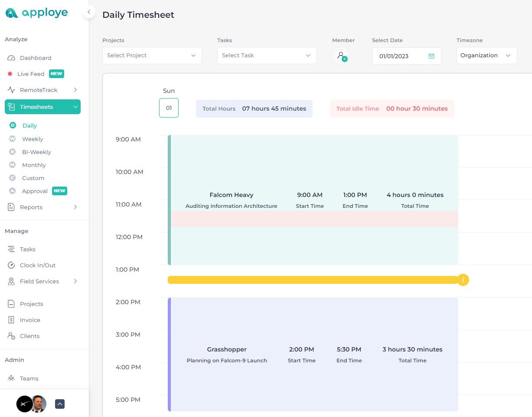This screenshot has width=532, height=417.
Task: Switch to the Bi-Weekly timesheet
Action: point(36,152)
